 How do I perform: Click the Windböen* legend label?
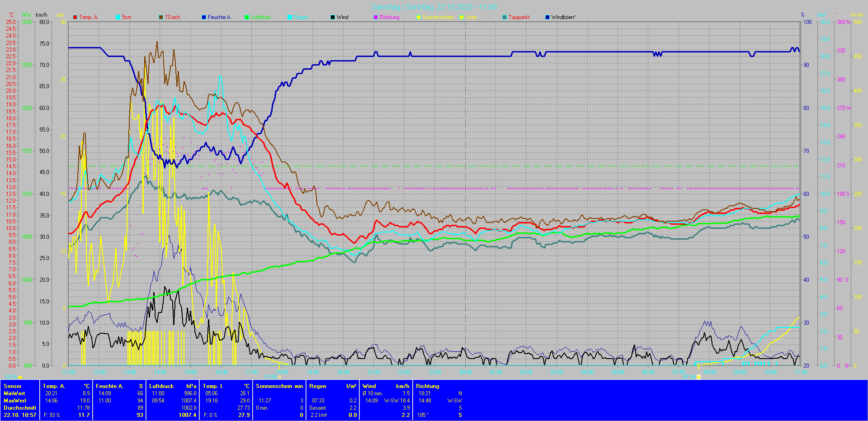563,17
